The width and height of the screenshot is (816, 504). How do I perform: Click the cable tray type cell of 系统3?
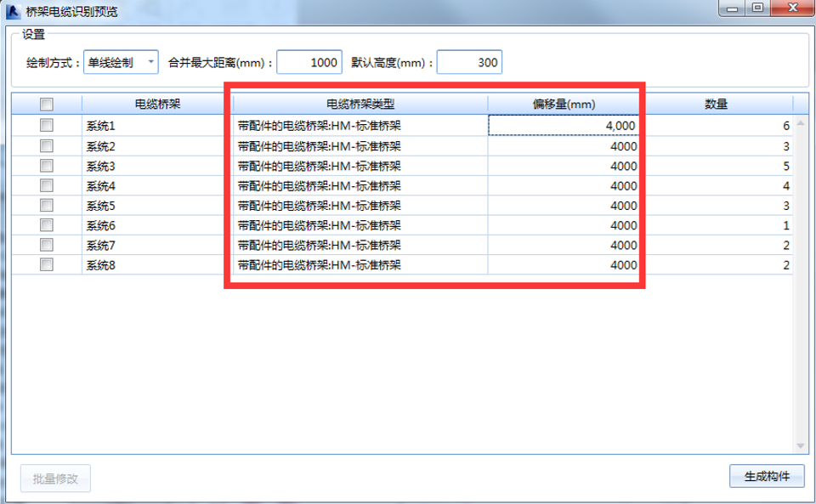[360, 166]
